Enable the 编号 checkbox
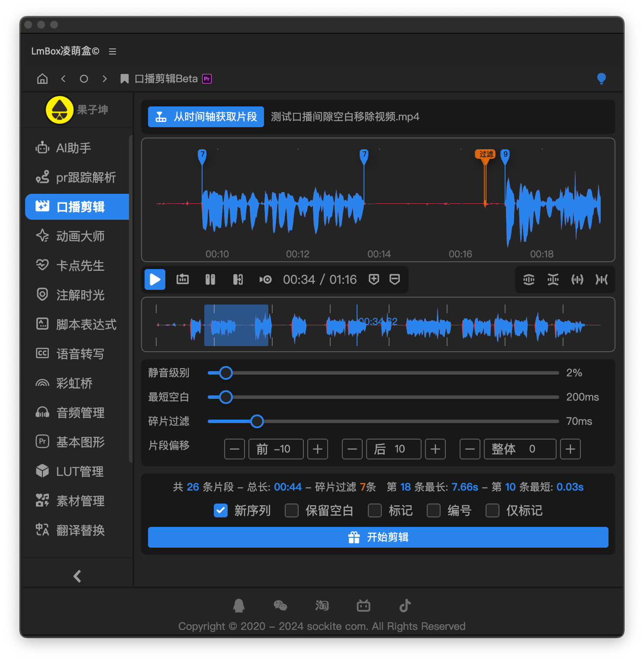Viewport: 644px width, 661px height. point(434,510)
